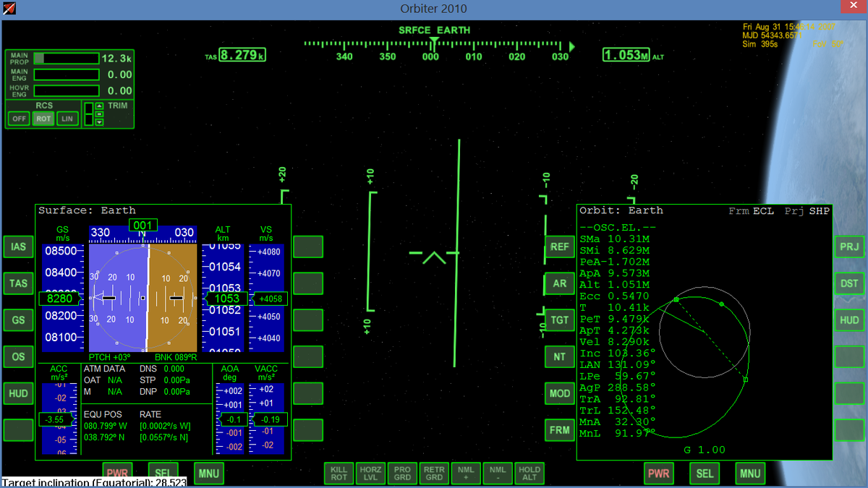868x488 pixels.
Task: Click TGT on the Orbit MFD
Action: coord(559,320)
